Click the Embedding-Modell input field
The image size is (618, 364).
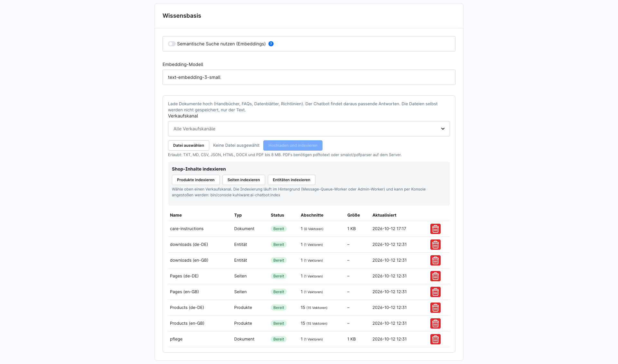(309, 77)
